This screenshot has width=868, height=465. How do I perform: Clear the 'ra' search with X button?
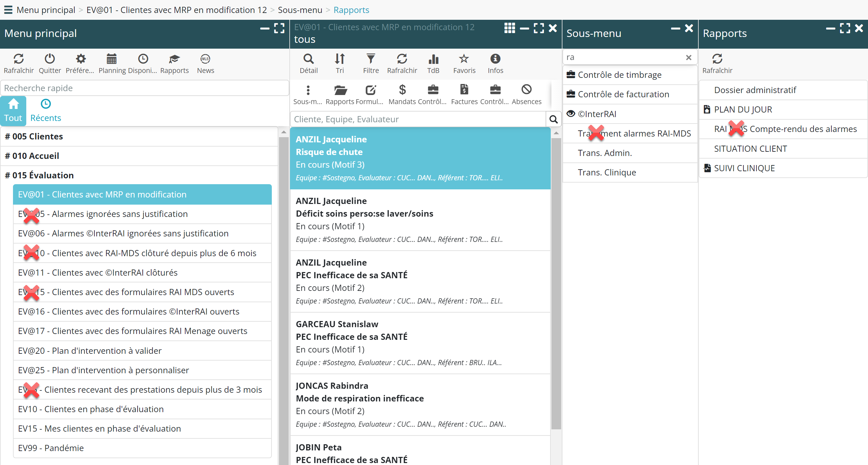(688, 58)
